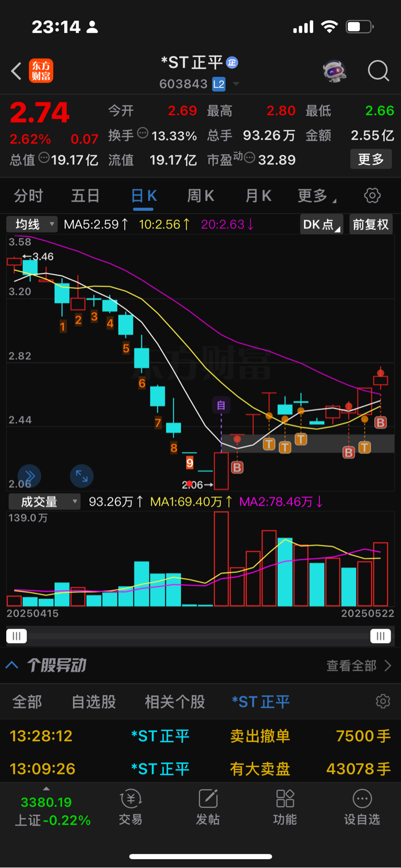Screen dimensions: 401x868
Task: Open the 东方财富 logo home icon
Action: pos(41,71)
